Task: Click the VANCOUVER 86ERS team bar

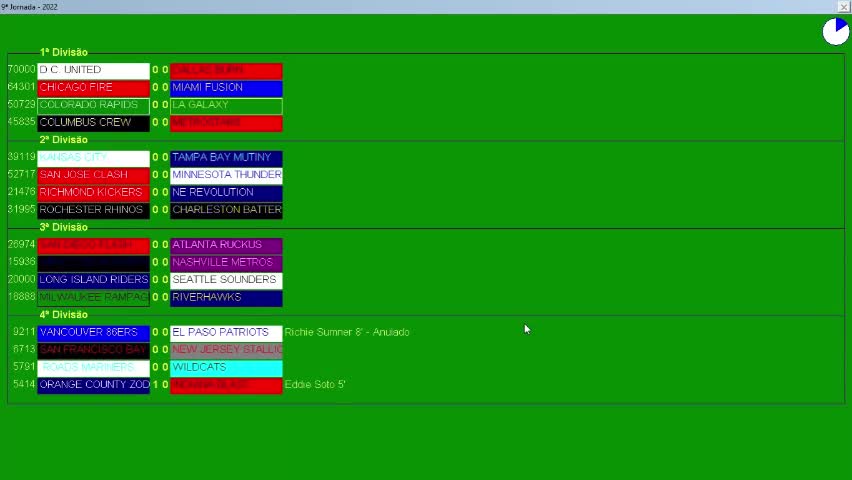Action: pos(93,333)
